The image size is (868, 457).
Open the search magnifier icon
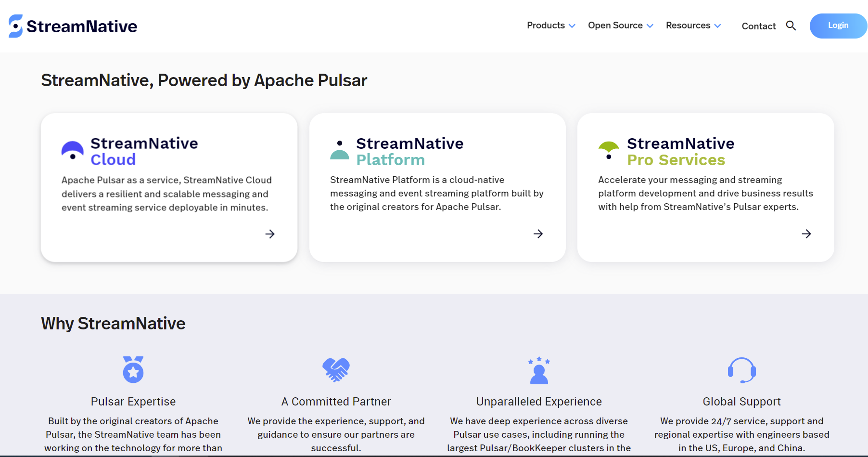click(791, 26)
